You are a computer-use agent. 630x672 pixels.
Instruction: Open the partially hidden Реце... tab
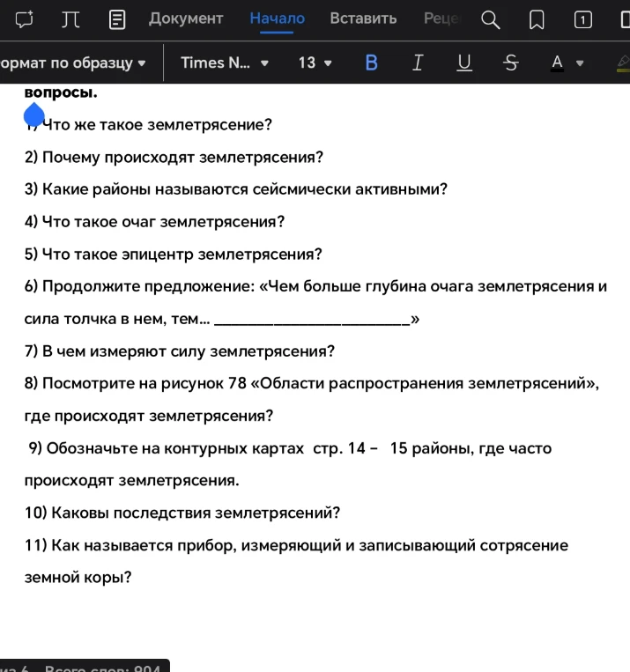coord(441,18)
